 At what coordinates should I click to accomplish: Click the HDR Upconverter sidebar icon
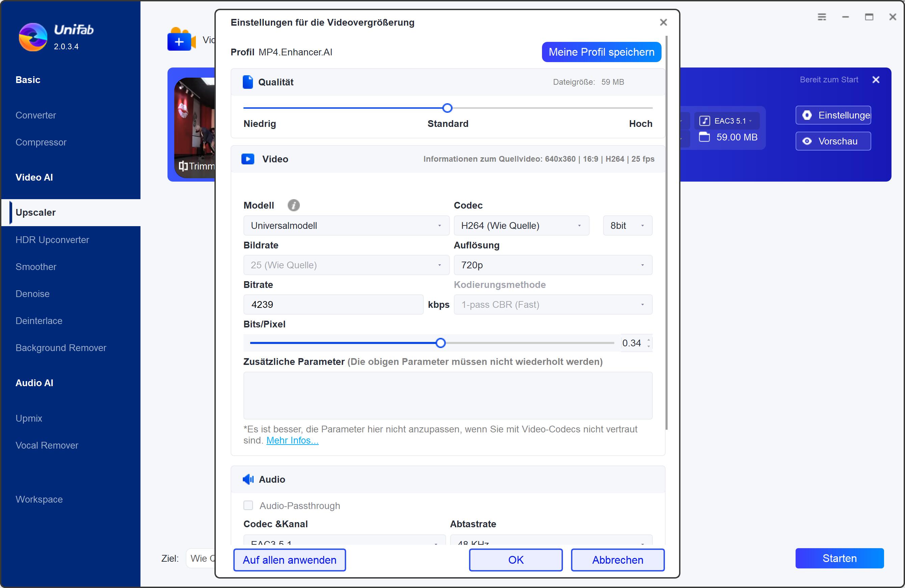click(53, 240)
